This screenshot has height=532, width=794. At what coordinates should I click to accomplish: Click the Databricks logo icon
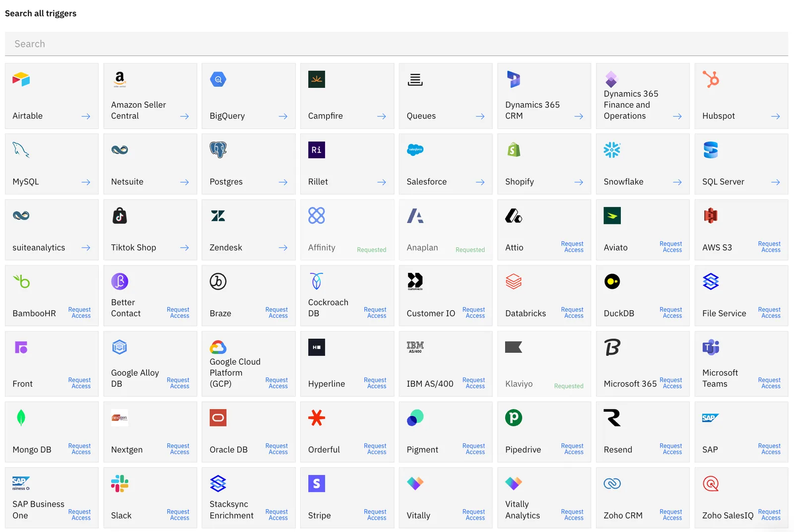tap(514, 281)
